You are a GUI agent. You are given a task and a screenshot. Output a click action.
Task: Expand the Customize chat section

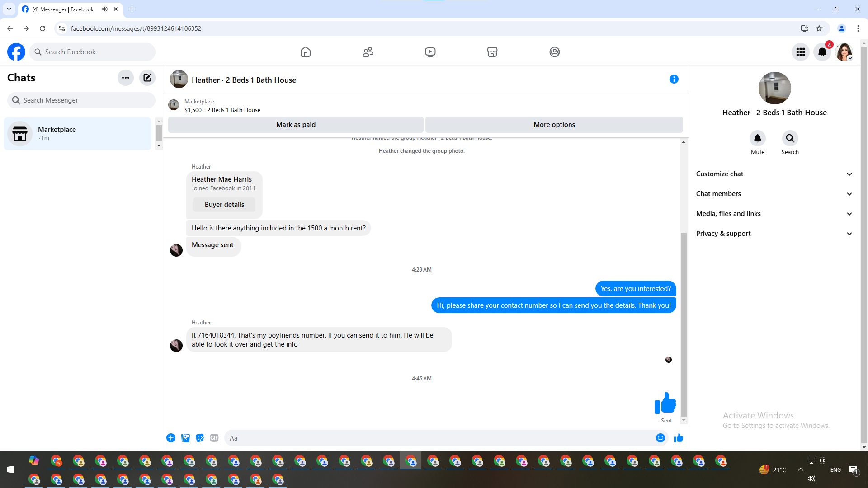[x=774, y=174]
